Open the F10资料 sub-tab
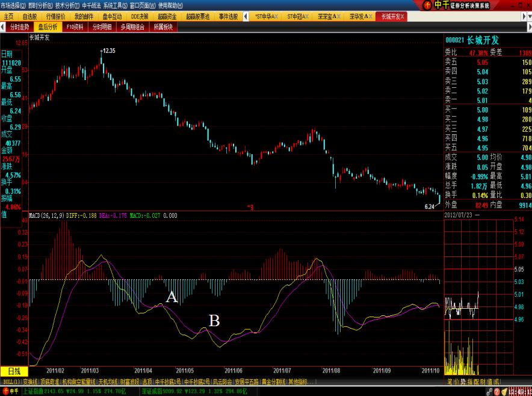532x396 pixels. pyautogui.click(x=75, y=27)
